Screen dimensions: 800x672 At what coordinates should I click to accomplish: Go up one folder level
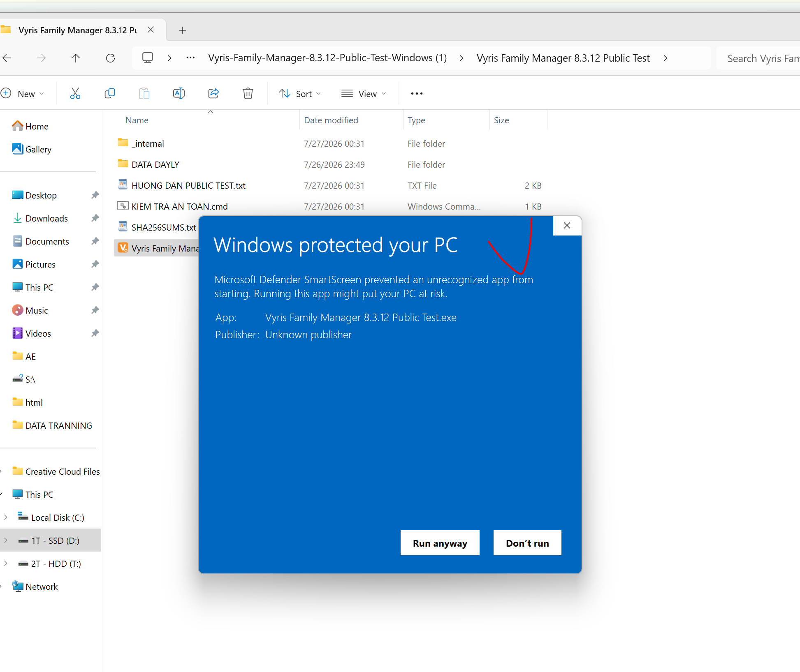(x=76, y=58)
